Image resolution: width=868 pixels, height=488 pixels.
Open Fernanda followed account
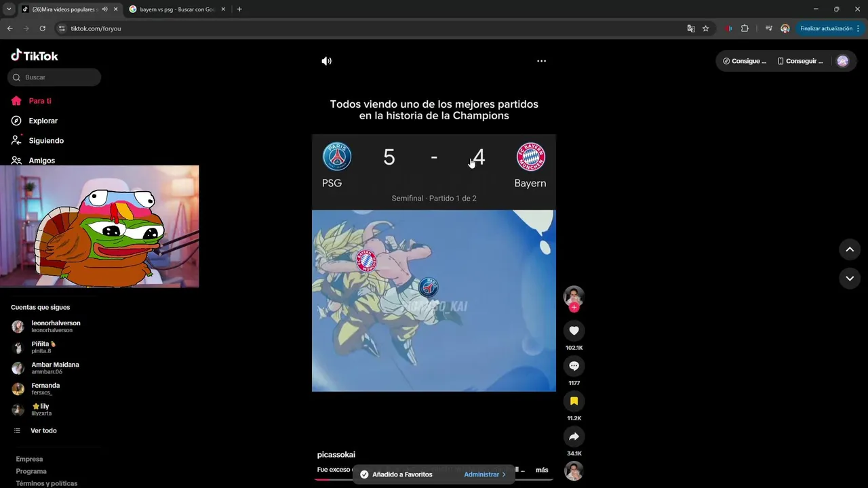(36, 388)
